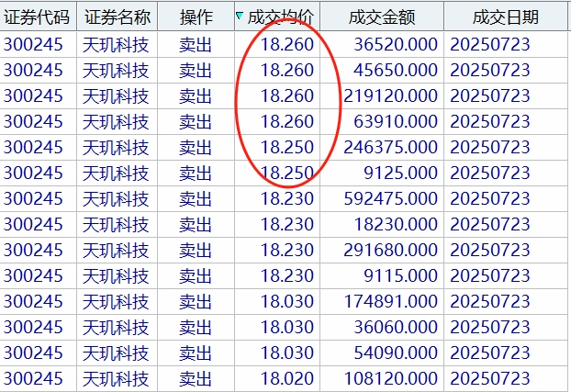Toggle the sort arrow beside 成交均价
This screenshot has width=571, height=392.
240,16
